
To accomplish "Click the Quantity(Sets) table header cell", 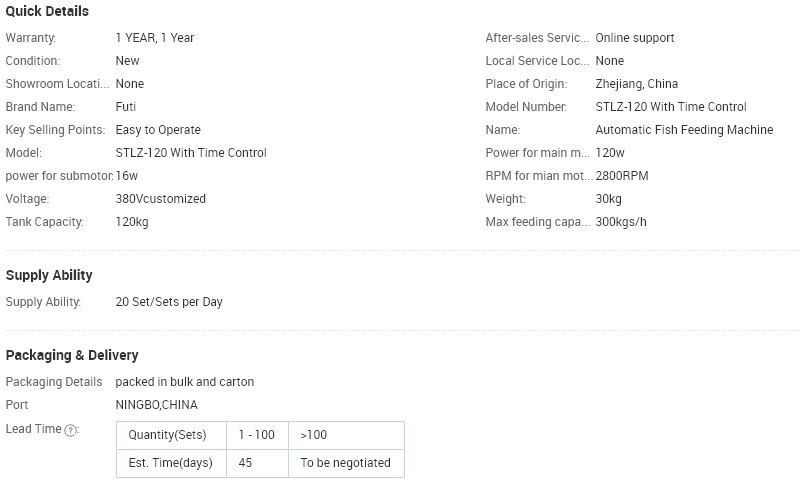I will (171, 435).
